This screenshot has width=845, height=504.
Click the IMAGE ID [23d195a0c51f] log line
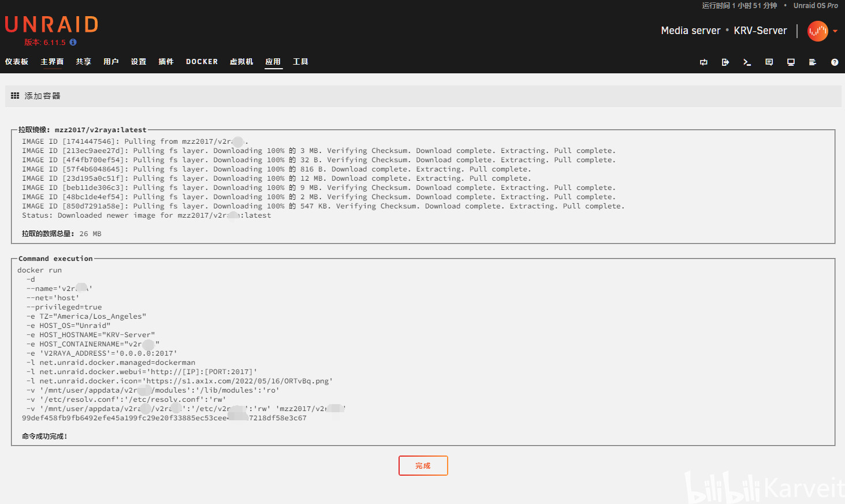277,178
